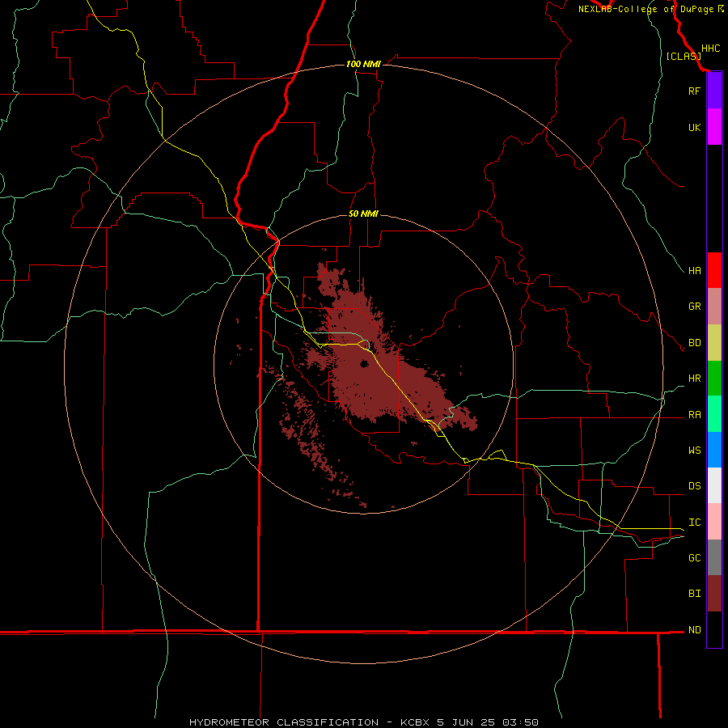728x728 pixels.
Task: Click the DS white legend swatch
Action: click(x=714, y=485)
